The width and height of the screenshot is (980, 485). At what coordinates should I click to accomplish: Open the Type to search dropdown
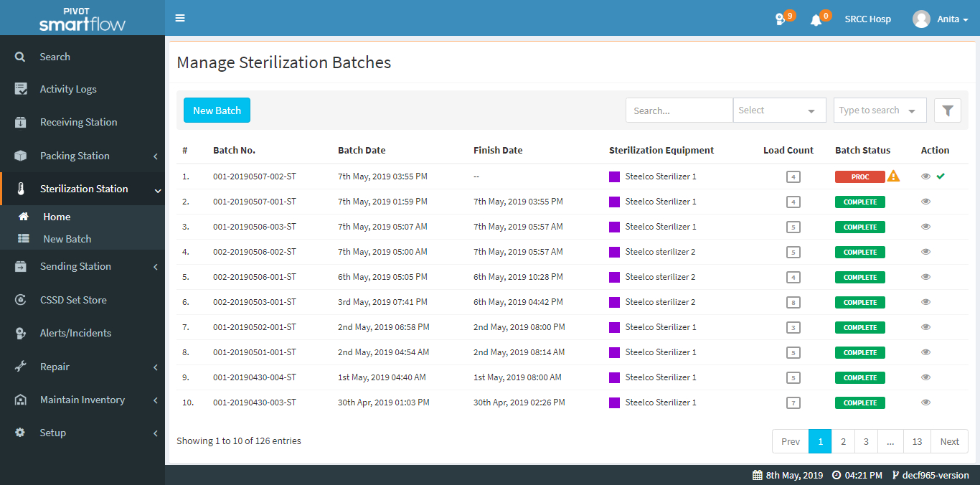(x=880, y=110)
